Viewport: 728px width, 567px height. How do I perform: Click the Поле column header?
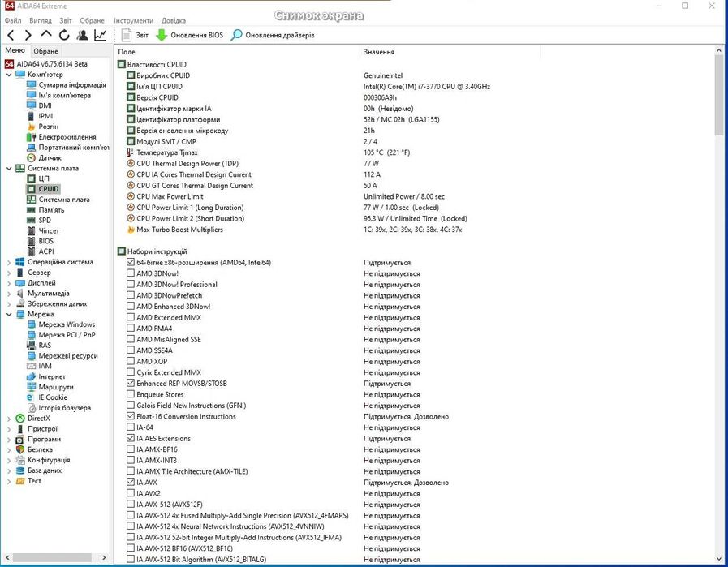[236, 52]
